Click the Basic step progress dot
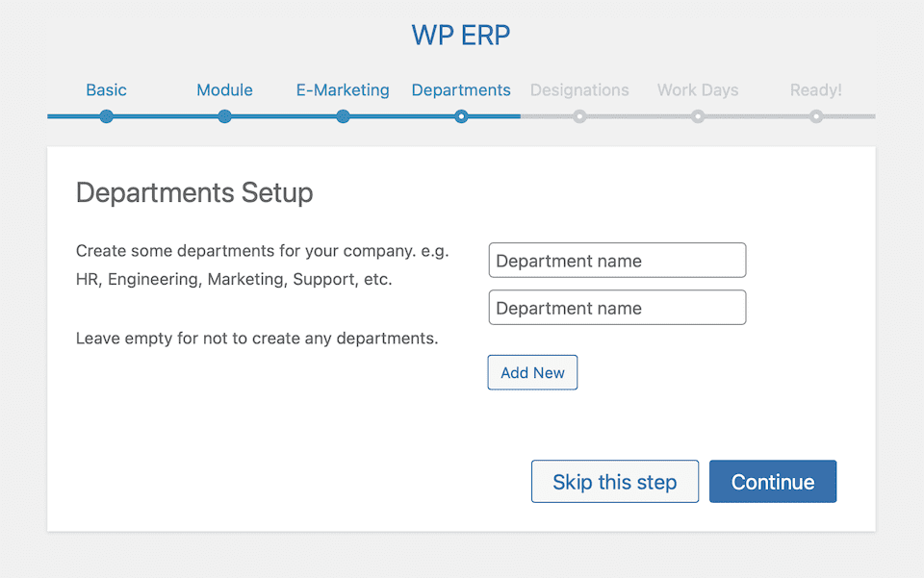 106,116
